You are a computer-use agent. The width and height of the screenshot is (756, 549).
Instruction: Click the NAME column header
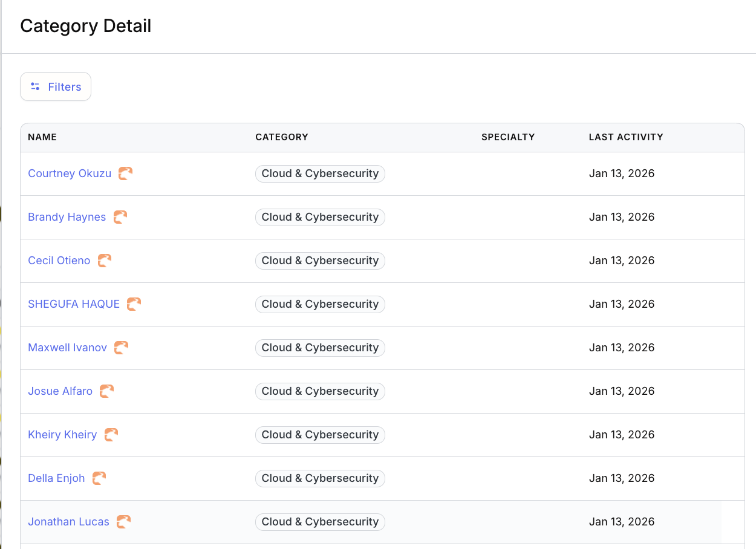click(x=42, y=137)
